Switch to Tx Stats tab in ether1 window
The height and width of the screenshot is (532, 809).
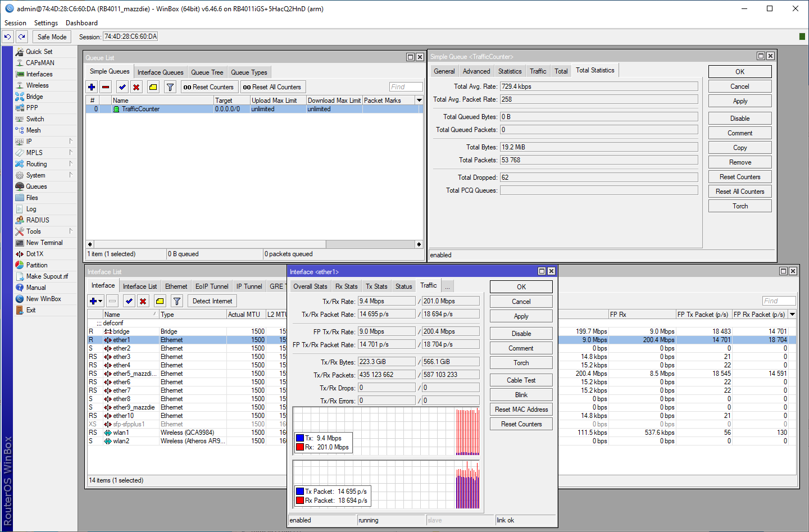(x=376, y=287)
